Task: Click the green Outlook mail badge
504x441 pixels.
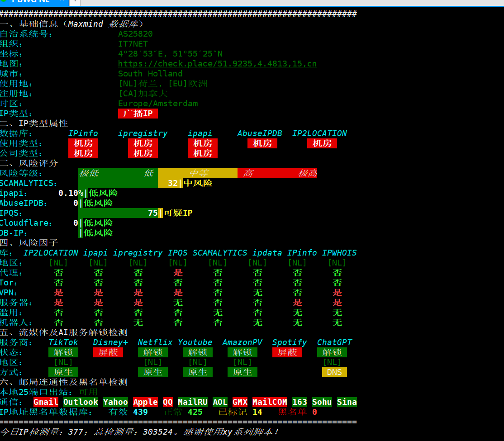Action: (x=81, y=402)
